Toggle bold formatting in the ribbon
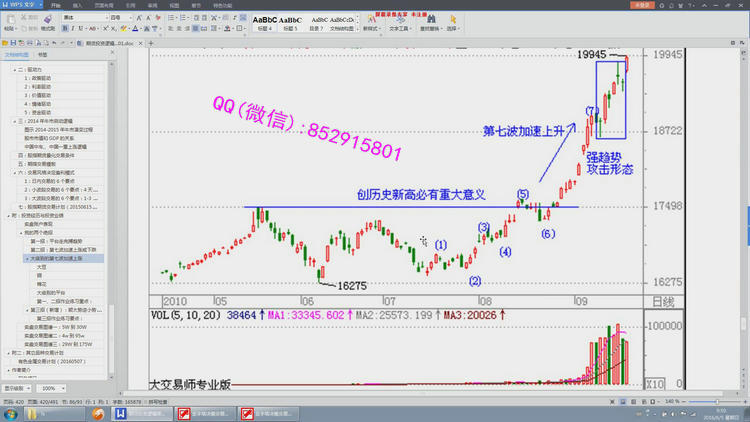 coord(65,29)
